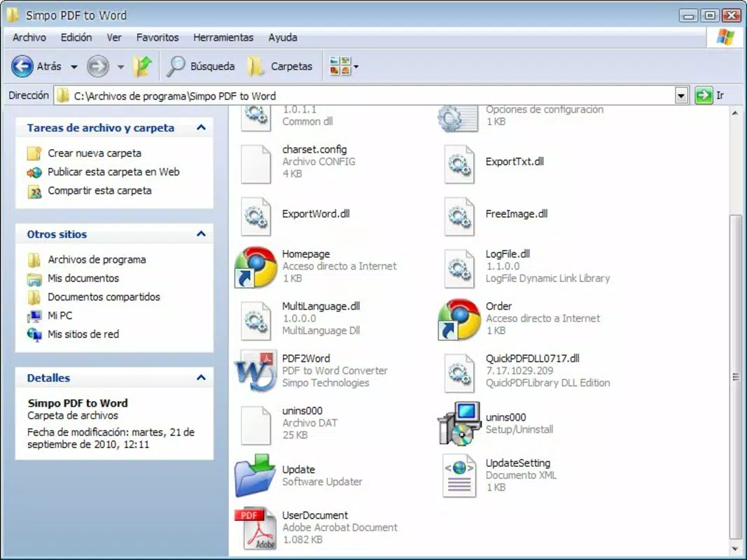747x560 pixels.
Task: Select the charset.config file icon
Action: tap(256, 164)
